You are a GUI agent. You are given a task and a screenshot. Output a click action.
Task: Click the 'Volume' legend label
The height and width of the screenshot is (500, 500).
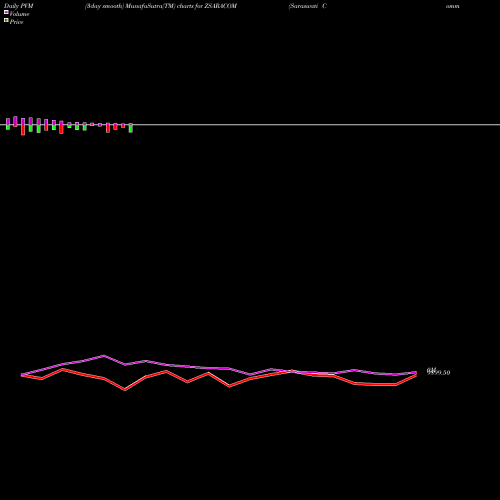(19, 14)
